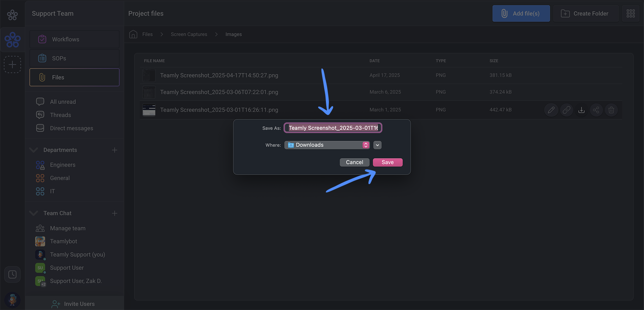Screen dimensions: 644x310
Task: Open the Teamly logo at top-left
Action: tap(13, 15)
